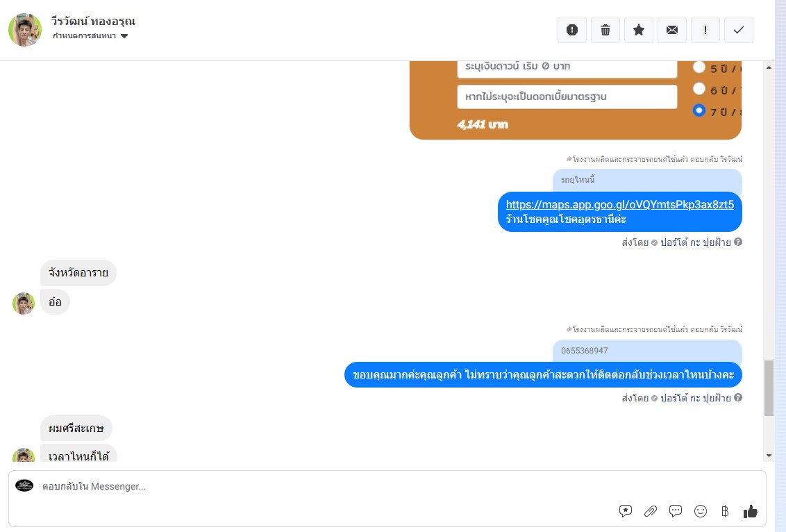Select the 7-year installment radio option
Image resolution: width=786 pixels, height=532 pixels.
699,110
